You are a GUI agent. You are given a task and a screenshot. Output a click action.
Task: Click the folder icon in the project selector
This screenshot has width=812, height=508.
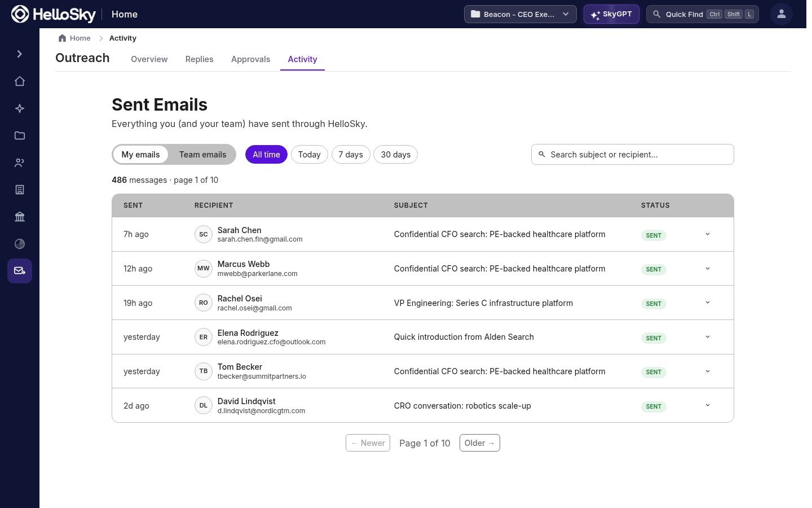[475, 14]
